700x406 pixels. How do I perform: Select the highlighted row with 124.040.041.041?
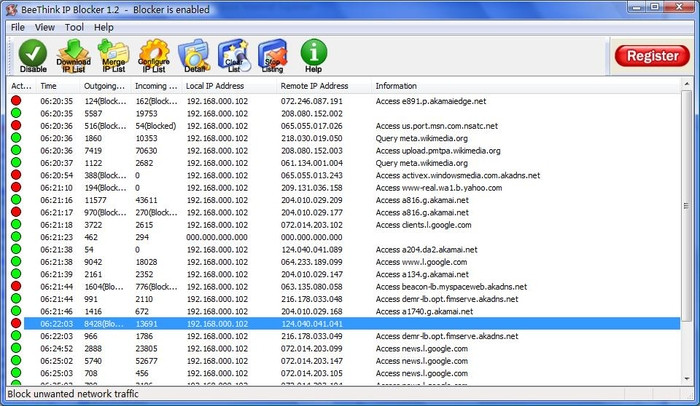[352, 324]
